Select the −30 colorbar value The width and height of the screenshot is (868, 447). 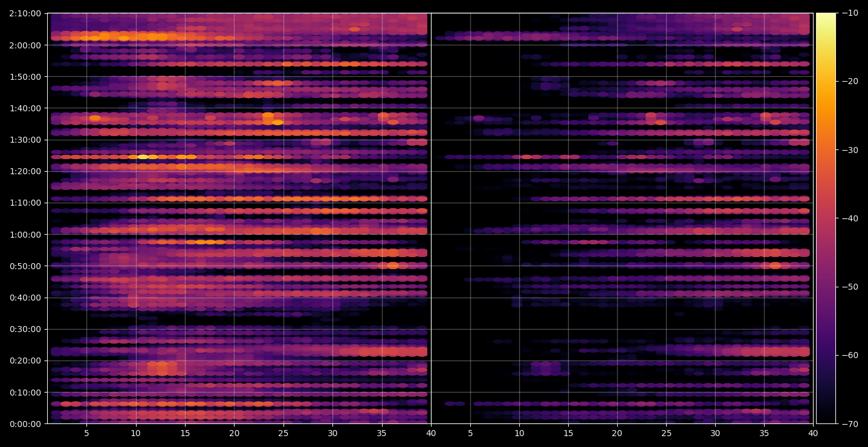coord(849,150)
